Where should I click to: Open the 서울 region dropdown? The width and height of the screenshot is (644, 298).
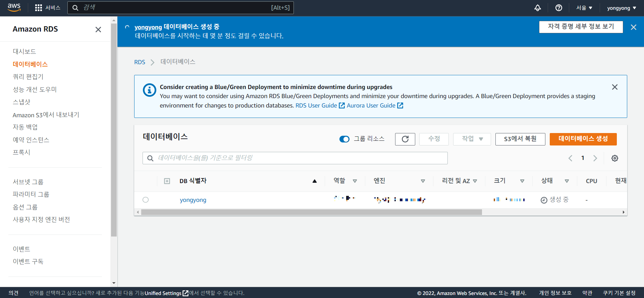tap(584, 8)
